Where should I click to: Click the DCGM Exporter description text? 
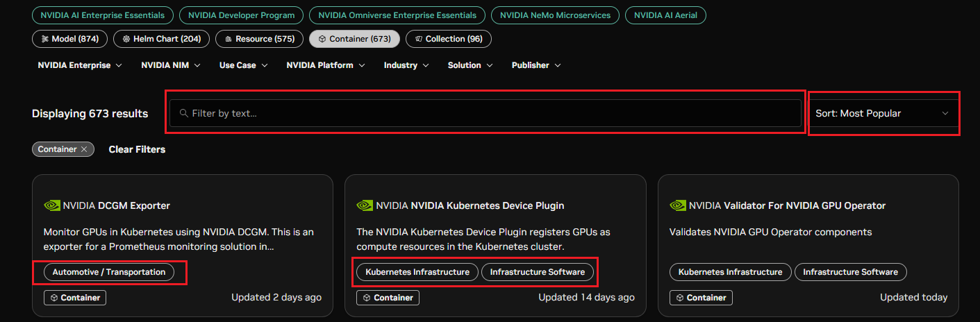click(178, 239)
